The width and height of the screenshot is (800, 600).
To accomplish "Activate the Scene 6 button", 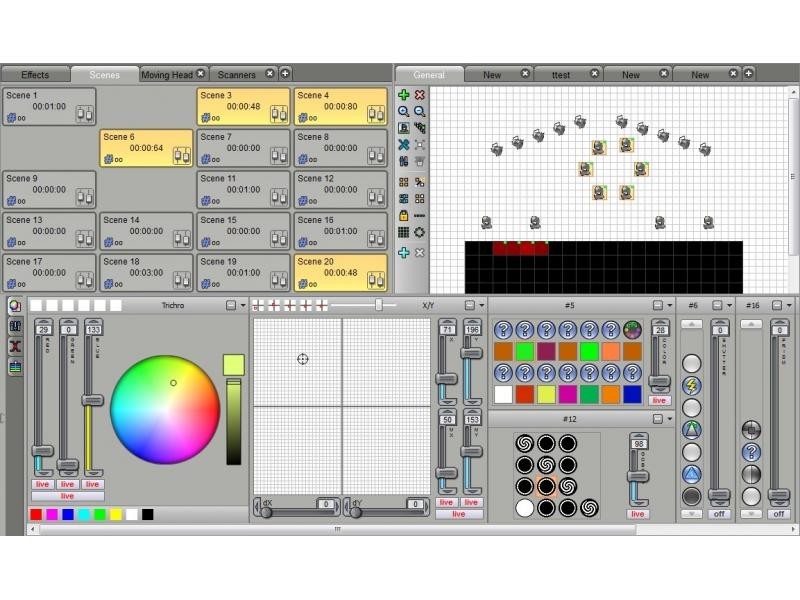I will [x=146, y=148].
